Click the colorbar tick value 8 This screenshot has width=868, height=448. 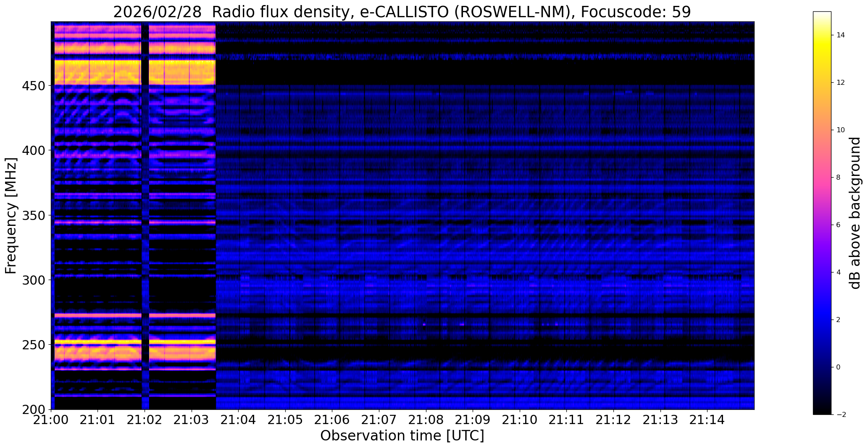coord(839,178)
